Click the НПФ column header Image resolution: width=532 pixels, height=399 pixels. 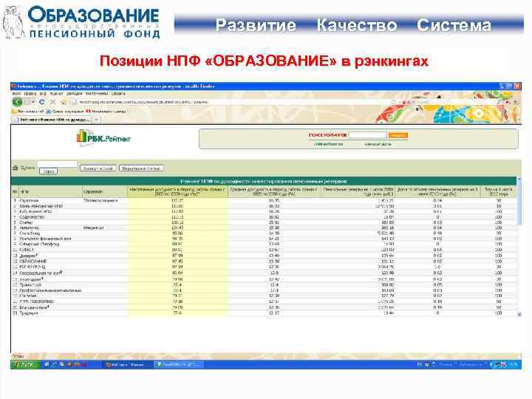(x=50, y=191)
